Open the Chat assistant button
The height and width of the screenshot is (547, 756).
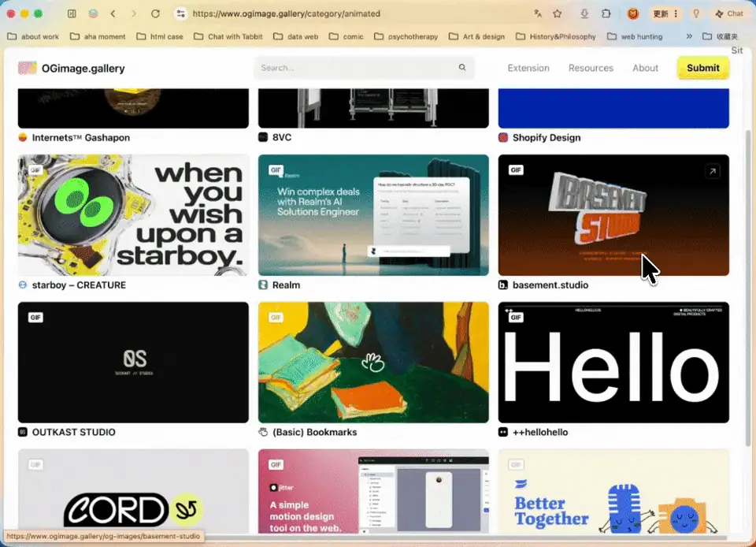coord(729,13)
